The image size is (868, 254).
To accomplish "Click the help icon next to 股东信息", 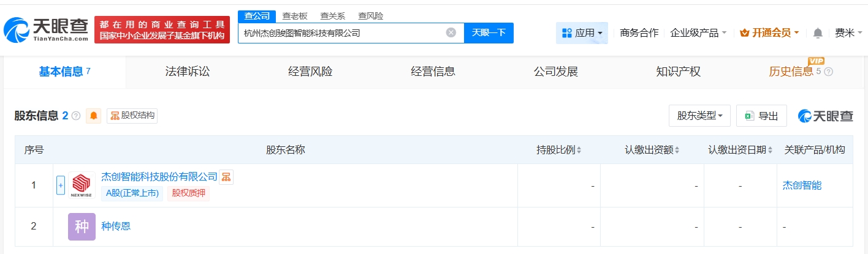I will [x=76, y=116].
